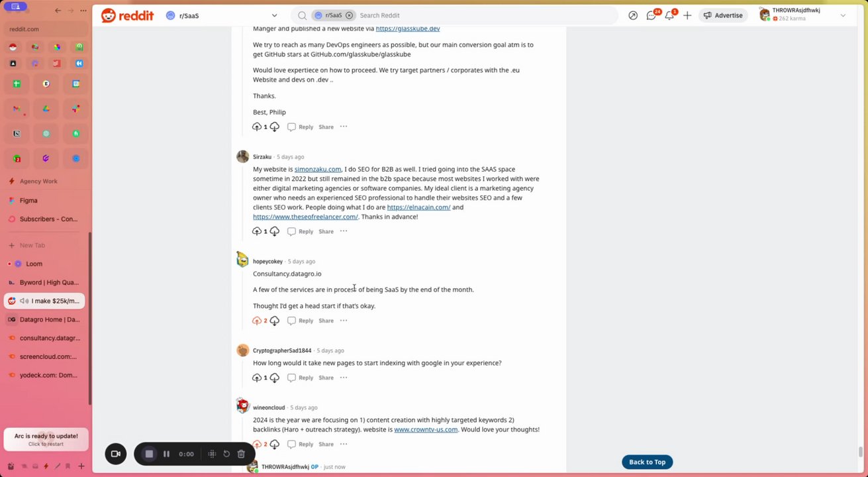Downvote hopeycokey's comment
The image size is (868, 477).
pyautogui.click(x=274, y=321)
